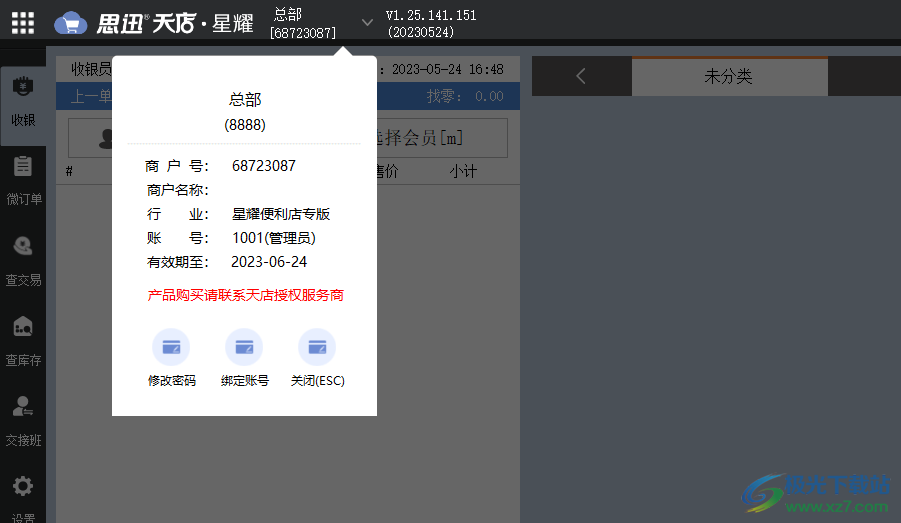The height and width of the screenshot is (523, 901).
Task: Open the 设置 settings gear icon
Action: pyautogui.click(x=23, y=487)
